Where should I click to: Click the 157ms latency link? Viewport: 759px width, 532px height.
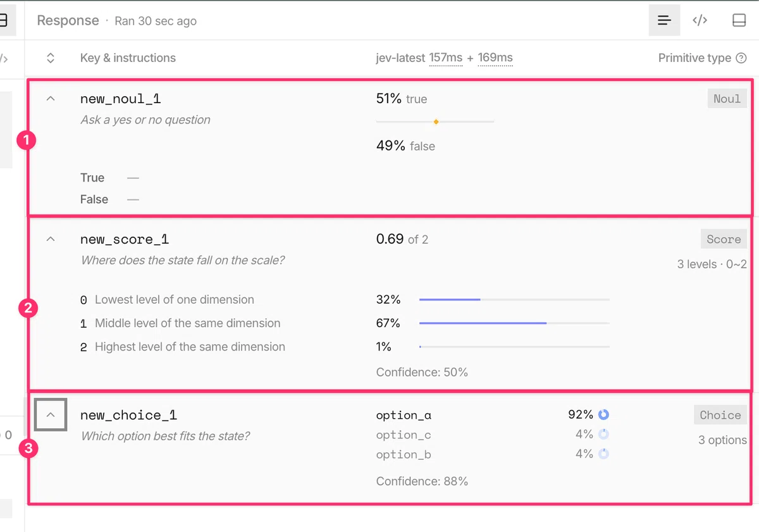[446, 58]
